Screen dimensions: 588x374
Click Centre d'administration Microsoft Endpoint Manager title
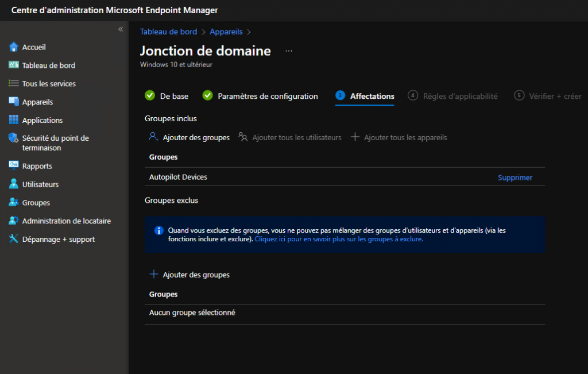[x=114, y=10]
